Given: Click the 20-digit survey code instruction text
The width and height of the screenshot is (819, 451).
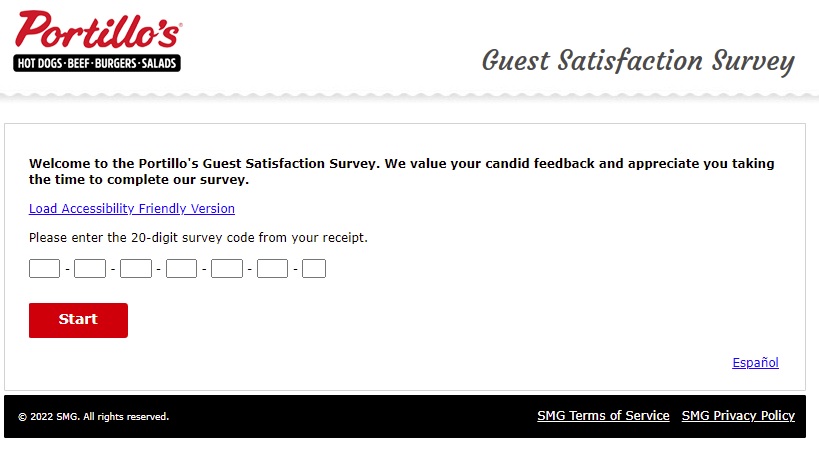Looking at the screenshot, I should 198,238.
